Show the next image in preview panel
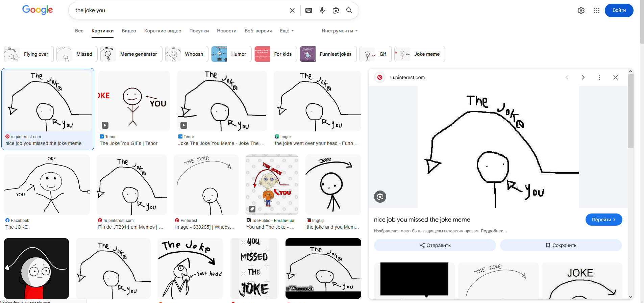 pyautogui.click(x=583, y=77)
